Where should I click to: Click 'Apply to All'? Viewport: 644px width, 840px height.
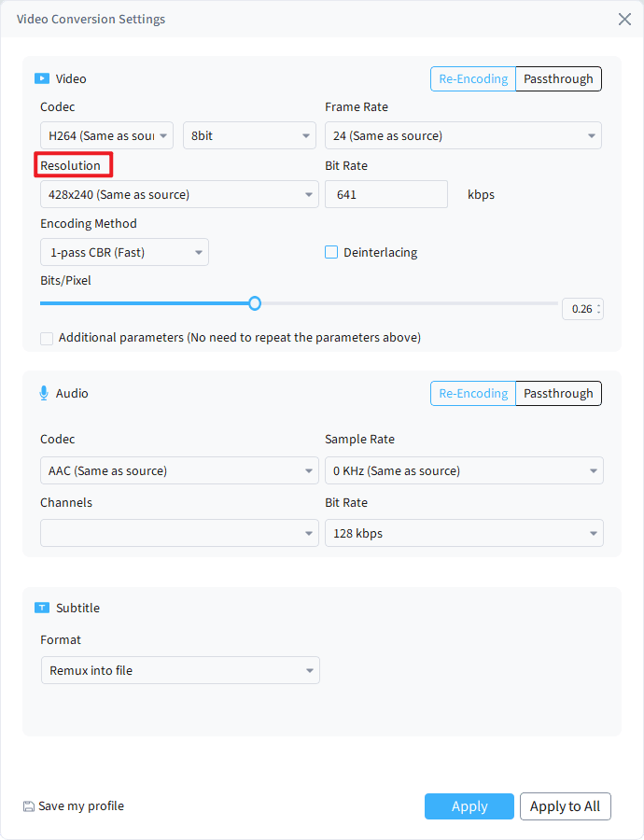click(x=565, y=806)
